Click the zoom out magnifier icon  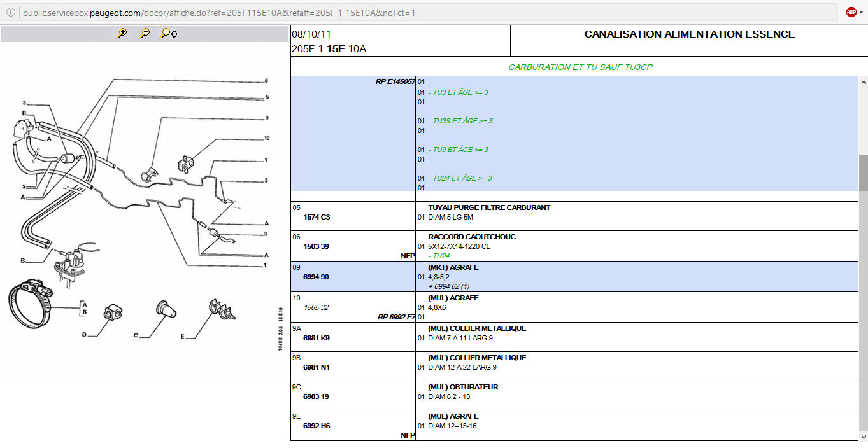(145, 34)
